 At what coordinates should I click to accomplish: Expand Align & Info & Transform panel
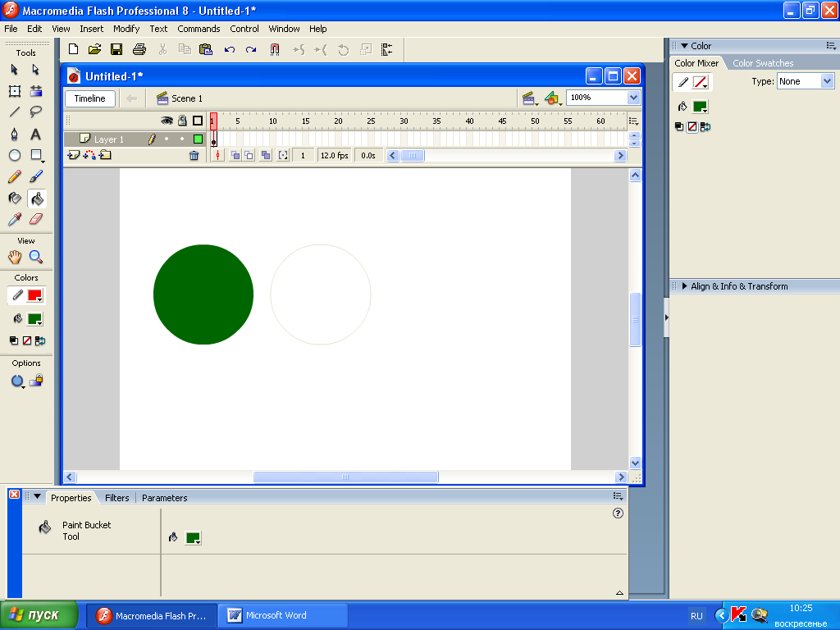685,286
